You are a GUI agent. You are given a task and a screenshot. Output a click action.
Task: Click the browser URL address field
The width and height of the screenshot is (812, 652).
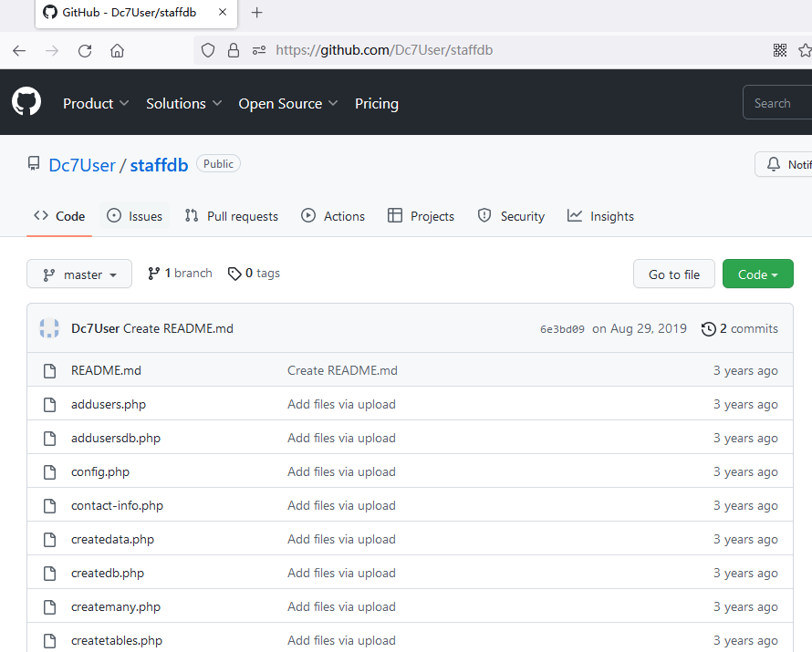click(x=384, y=50)
